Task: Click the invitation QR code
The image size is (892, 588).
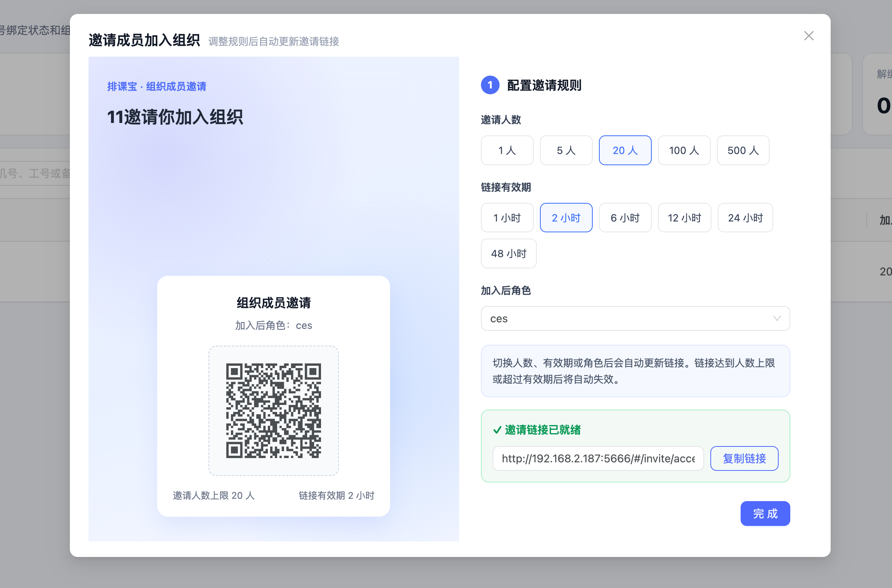Action: click(274, 411)
